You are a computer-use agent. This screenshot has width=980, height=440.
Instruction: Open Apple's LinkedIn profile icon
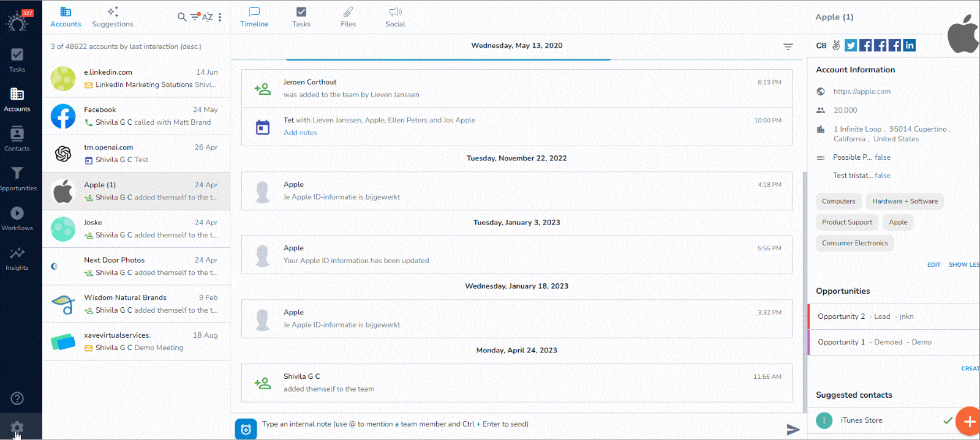[910, 45]
